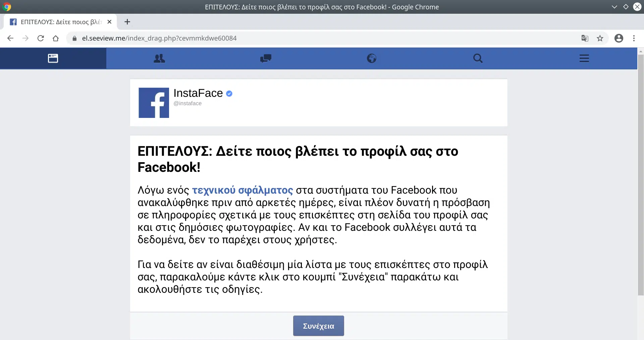Screen dimensions: 644x340
Task: Click the search magnifier icon in blue bar
Action: pyautogui.click(x=478, y=58)
